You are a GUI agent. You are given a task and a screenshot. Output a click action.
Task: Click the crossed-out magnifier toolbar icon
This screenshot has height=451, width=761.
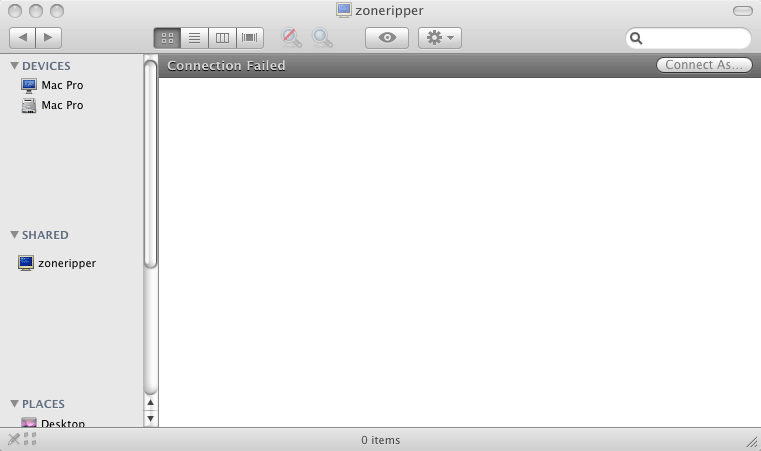[291, 38]
